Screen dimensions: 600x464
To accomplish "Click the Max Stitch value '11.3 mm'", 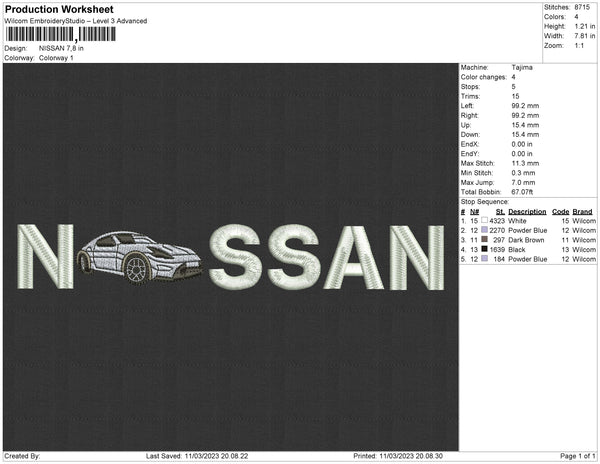I will click(x=525, y=163).
